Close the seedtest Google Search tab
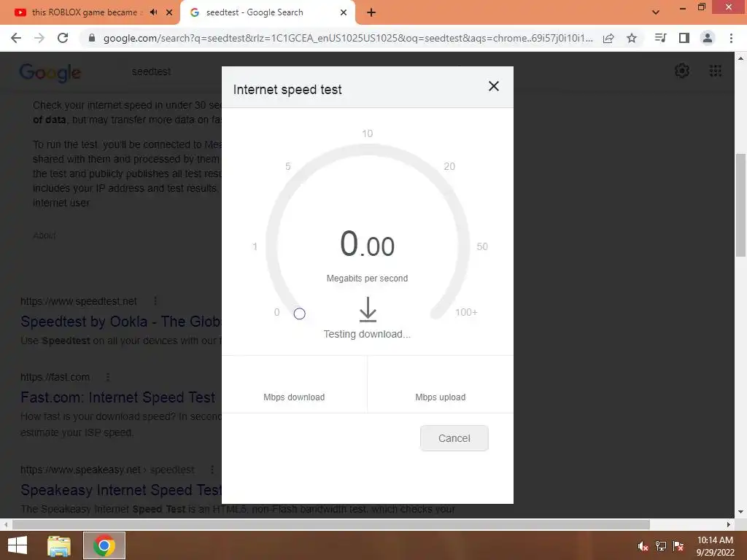Image resolution: width=747 pixels, height=560 pixels. coord(344,12)
